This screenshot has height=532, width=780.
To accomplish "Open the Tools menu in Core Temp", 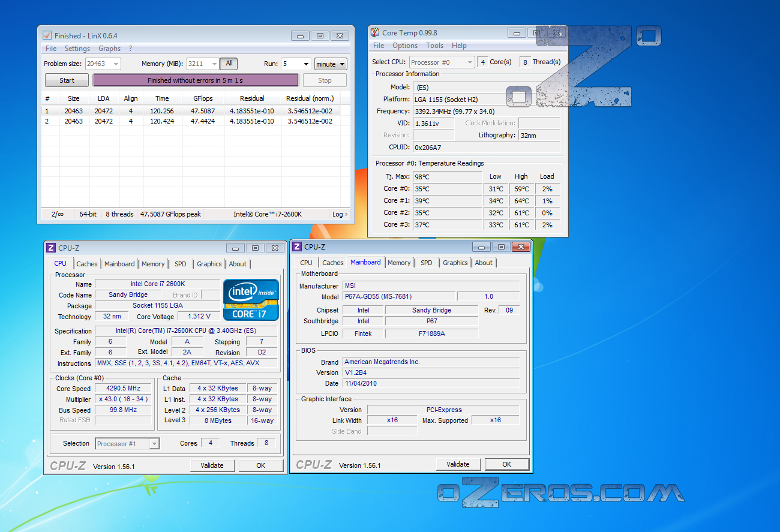I will (x=435, y=46).
